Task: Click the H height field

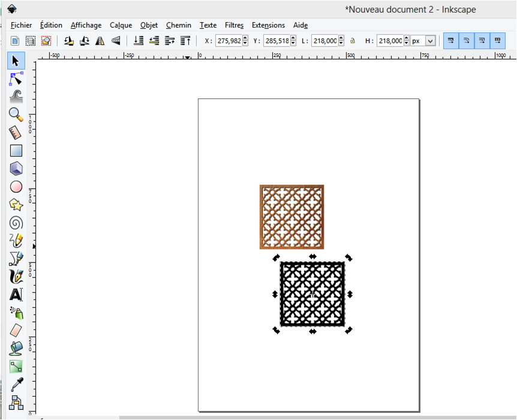Action: point(390,41)
